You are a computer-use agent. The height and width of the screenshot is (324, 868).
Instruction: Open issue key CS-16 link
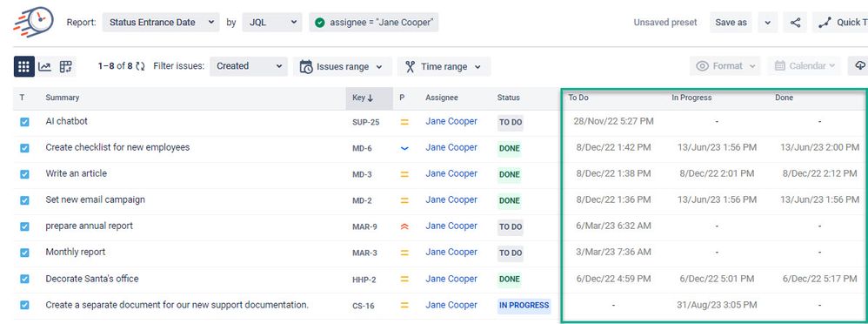(x=363, y=306)
